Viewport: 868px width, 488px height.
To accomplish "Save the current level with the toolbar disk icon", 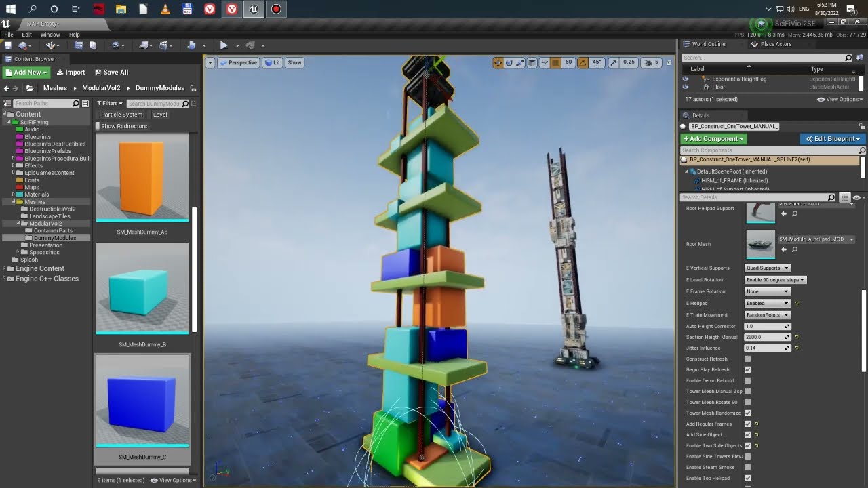I will tap(8, 45).
